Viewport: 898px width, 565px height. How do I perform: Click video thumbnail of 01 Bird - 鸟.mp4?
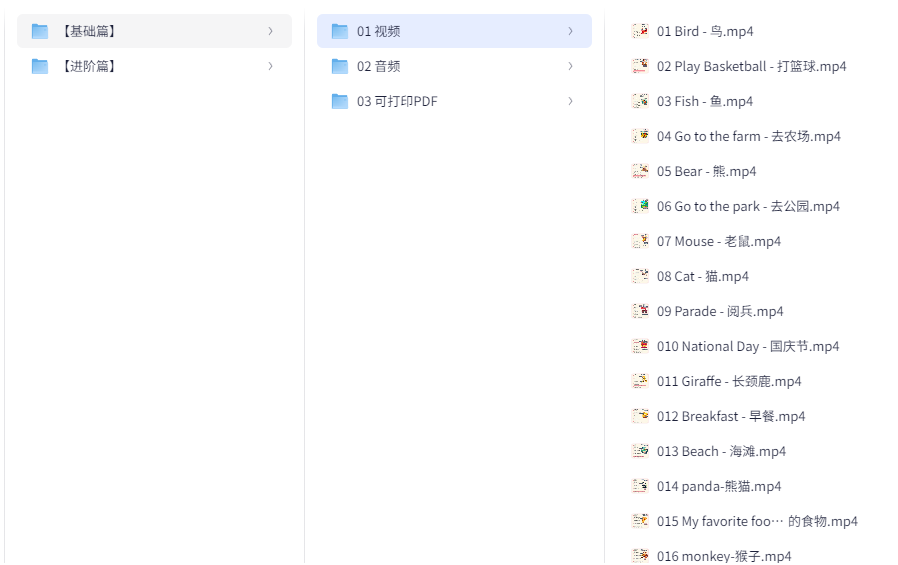[640, 31]
